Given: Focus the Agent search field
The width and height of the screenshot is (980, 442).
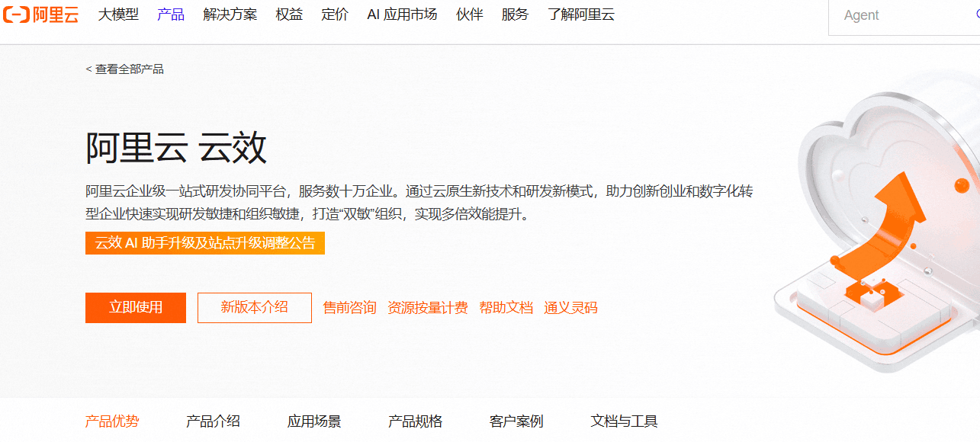Looking at the screenshot, I should (904, 16).
